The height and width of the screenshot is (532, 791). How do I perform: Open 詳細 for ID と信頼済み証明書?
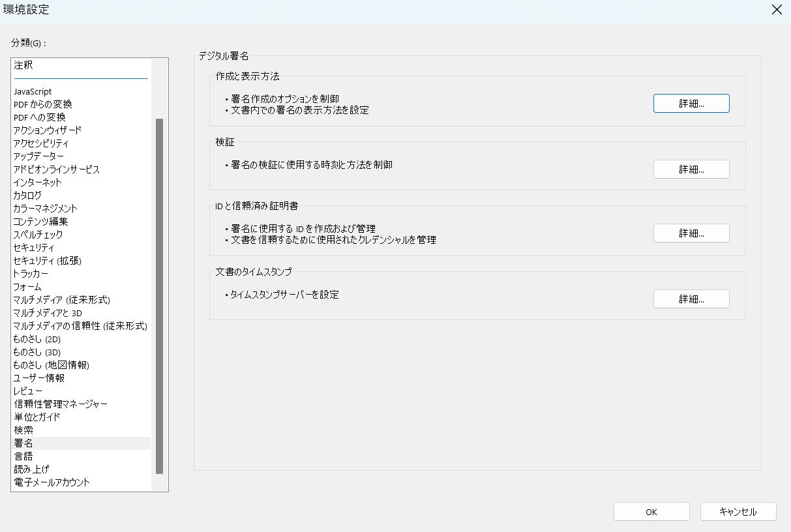[x=691, y=233]
